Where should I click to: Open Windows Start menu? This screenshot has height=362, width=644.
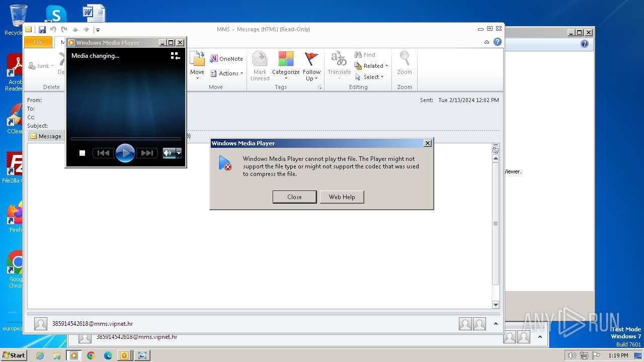(14, 355)
